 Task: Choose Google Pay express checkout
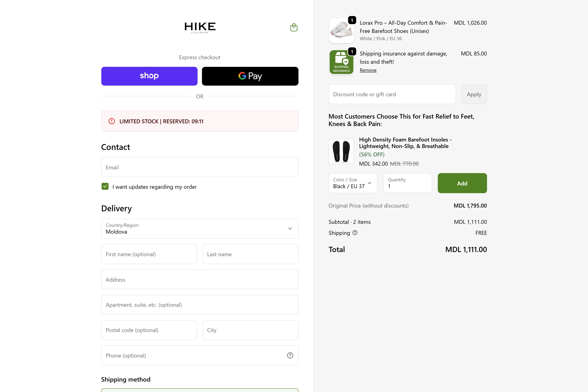(250, 76)
